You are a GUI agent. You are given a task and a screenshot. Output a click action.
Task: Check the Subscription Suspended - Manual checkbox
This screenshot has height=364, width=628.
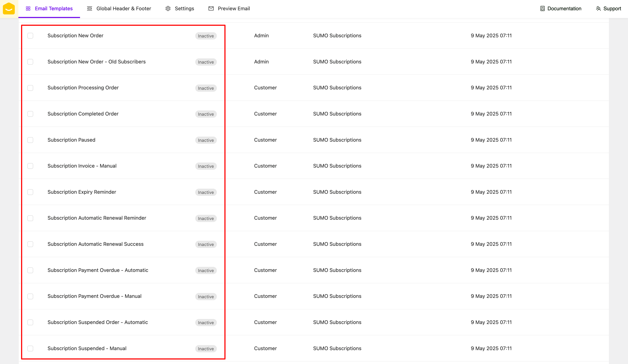point(30,349)
